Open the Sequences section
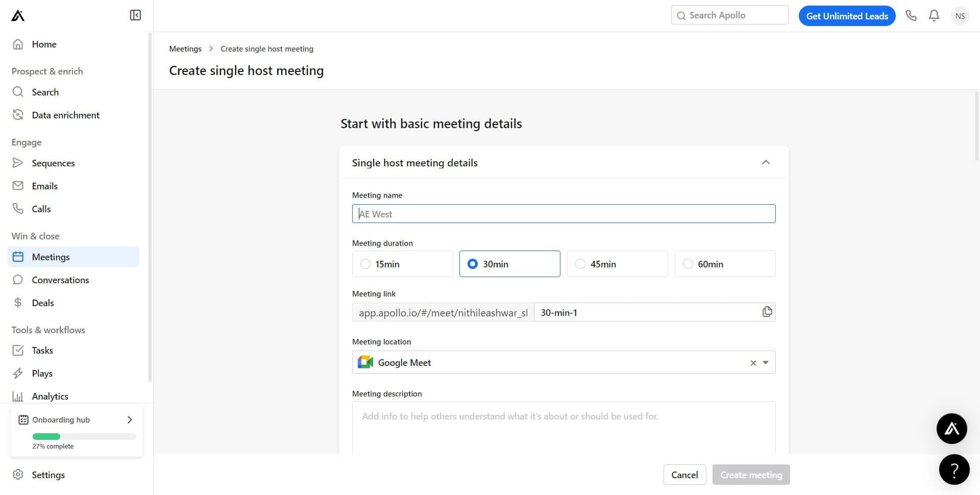980x495 pixels. click(53, 163)
